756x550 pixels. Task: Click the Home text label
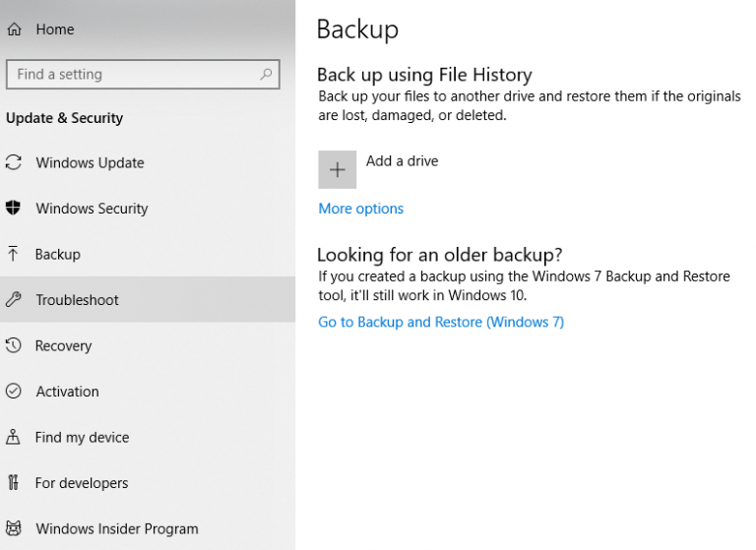(55, 30)
